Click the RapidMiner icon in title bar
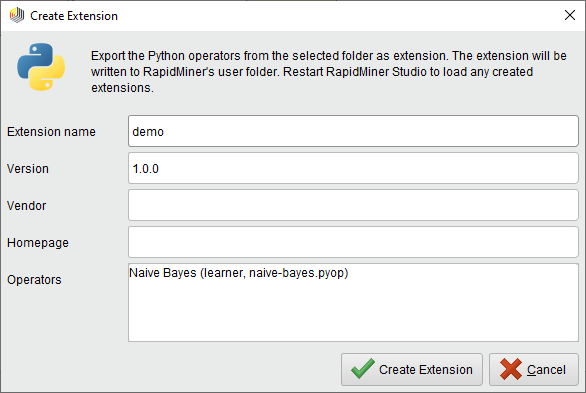 (x=17, y=15)
